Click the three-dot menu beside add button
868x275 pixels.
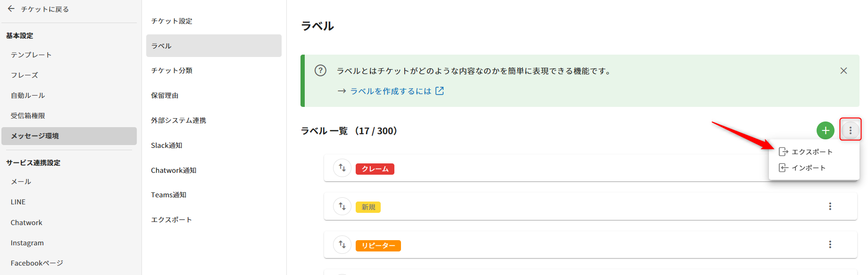pos(850,130)
